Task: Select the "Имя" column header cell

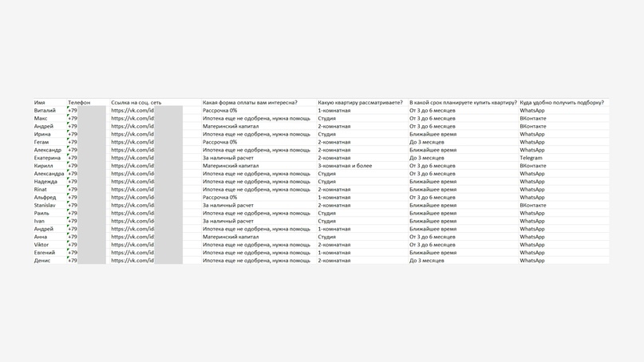Action: [x=40, y=103]
